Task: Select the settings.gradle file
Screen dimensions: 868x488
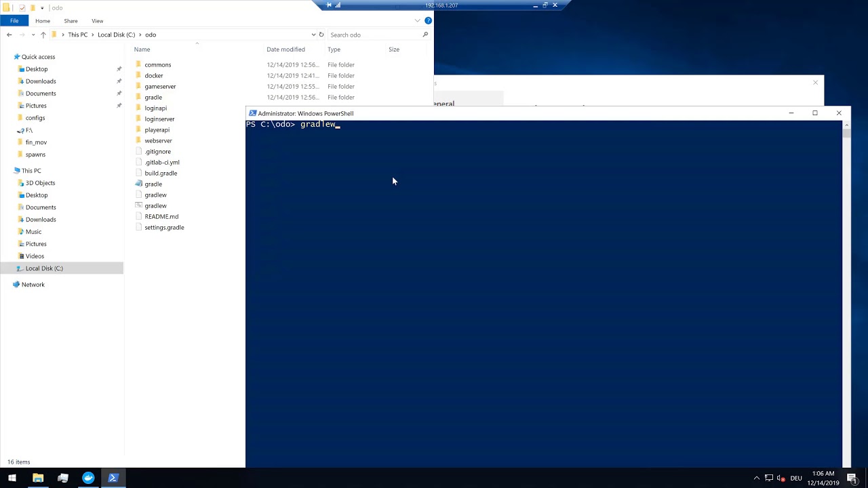Action: tap(164, 228)
